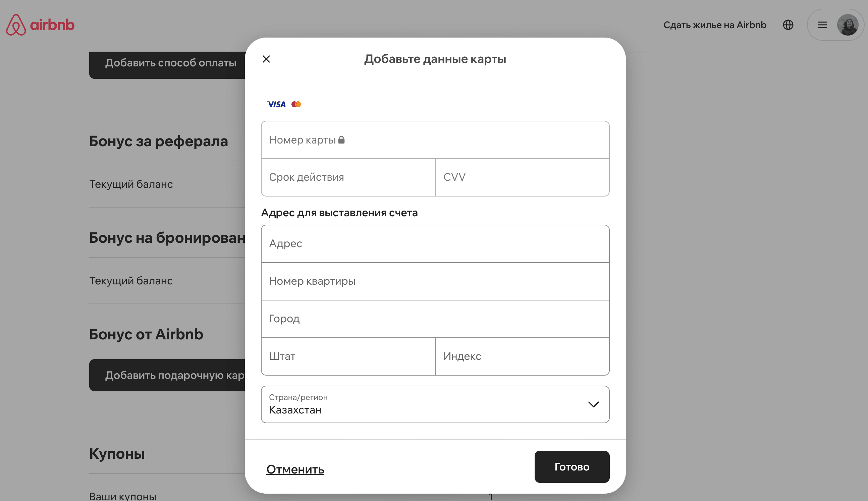Viewport: 868px width, 501px height.
Task: Click Сдать жилье на Airbnb menu item
Action: 715,25
